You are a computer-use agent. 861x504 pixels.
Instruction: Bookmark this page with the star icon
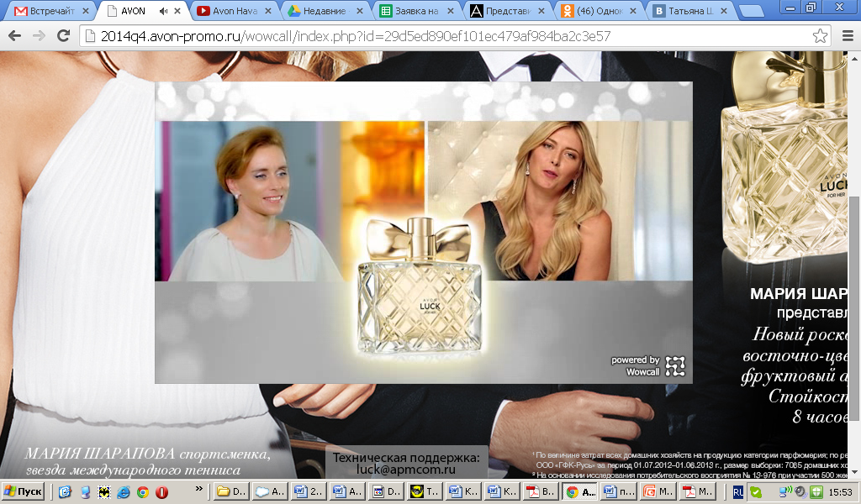click(820, 36)
